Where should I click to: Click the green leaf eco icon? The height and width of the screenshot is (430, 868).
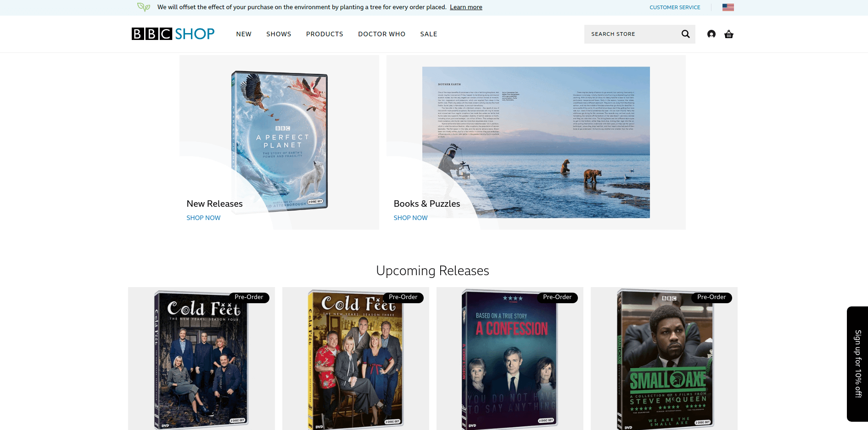click(144, 7)
